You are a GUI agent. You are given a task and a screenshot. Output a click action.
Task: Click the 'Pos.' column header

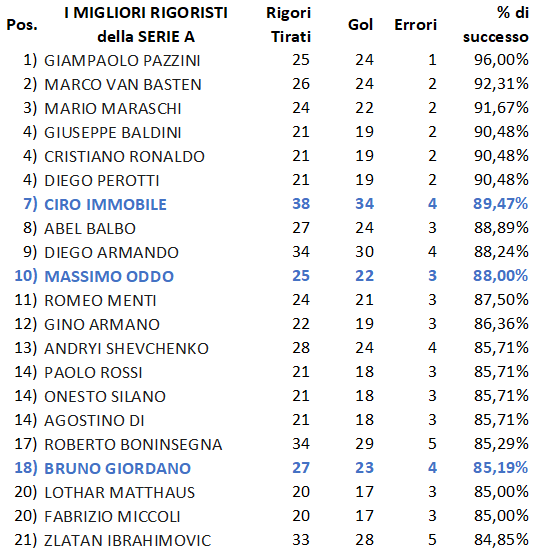22,25
